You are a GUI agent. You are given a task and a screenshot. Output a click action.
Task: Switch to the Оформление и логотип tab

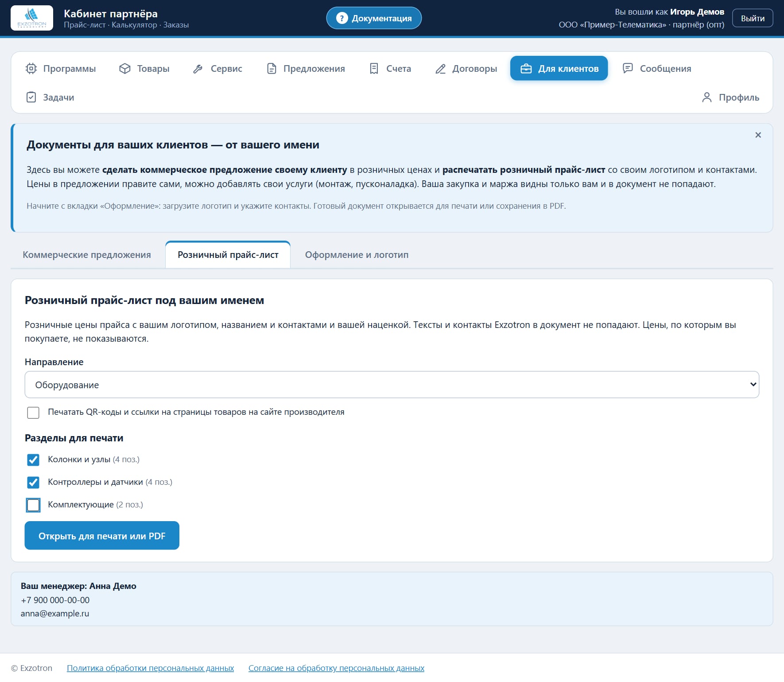tap(357, 255)
